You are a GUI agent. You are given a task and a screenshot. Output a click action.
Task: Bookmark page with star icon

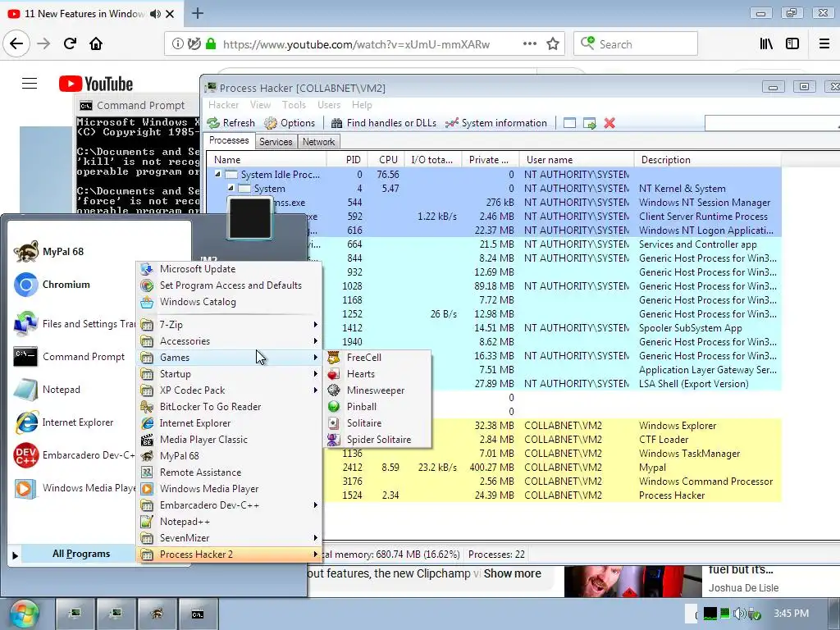[x=553, y=44]
